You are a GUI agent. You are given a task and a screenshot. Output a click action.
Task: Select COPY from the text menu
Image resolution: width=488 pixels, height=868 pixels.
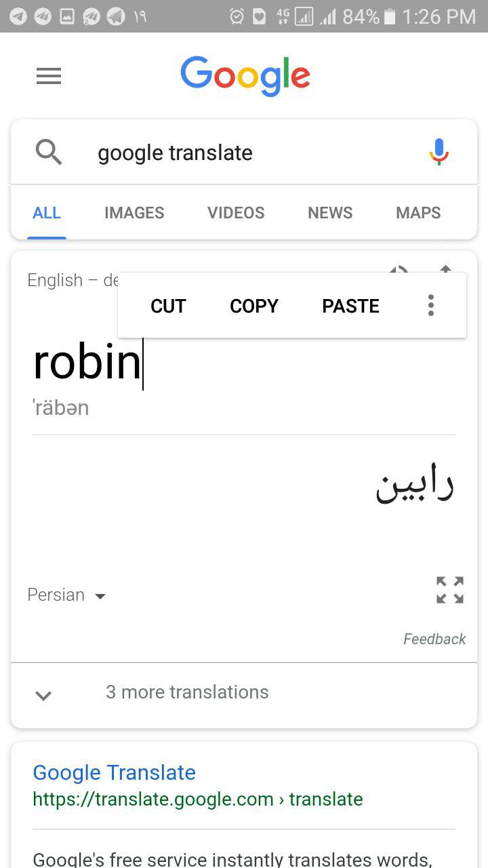[254, 307]
